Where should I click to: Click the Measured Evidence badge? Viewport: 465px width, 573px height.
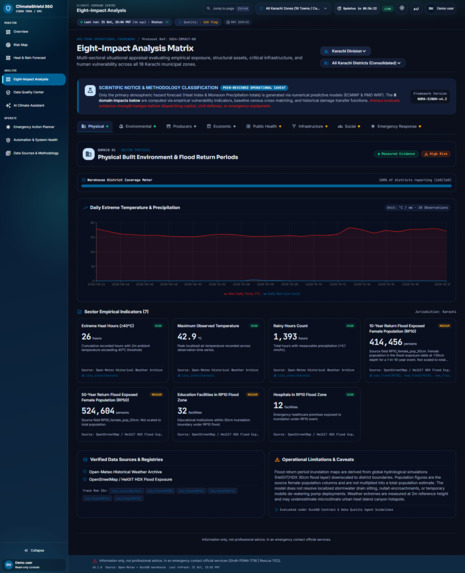coord(396,154)
